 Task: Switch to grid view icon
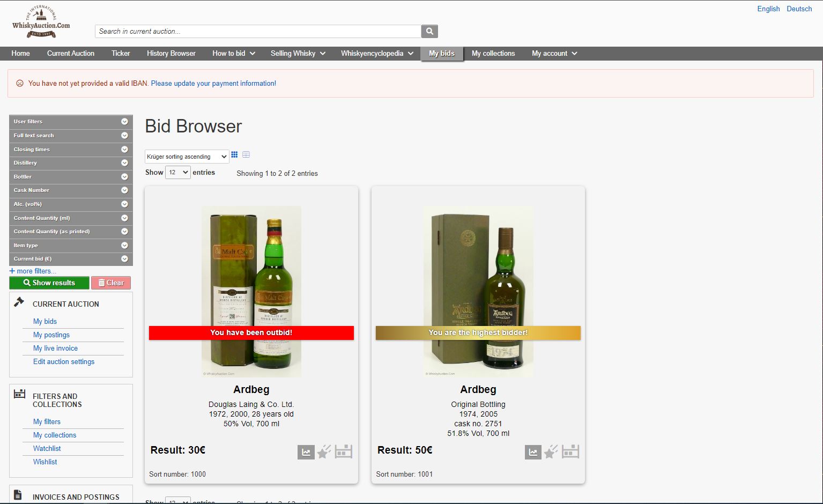coord(234,155)
